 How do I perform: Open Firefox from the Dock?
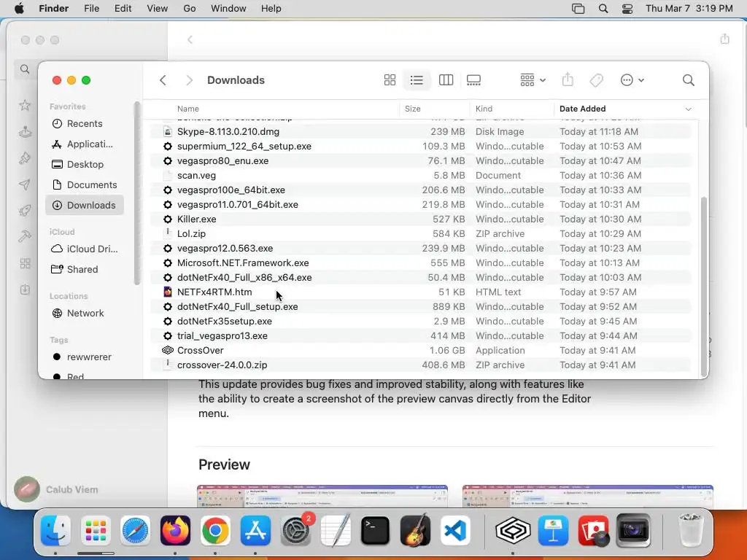click(175, 531)
